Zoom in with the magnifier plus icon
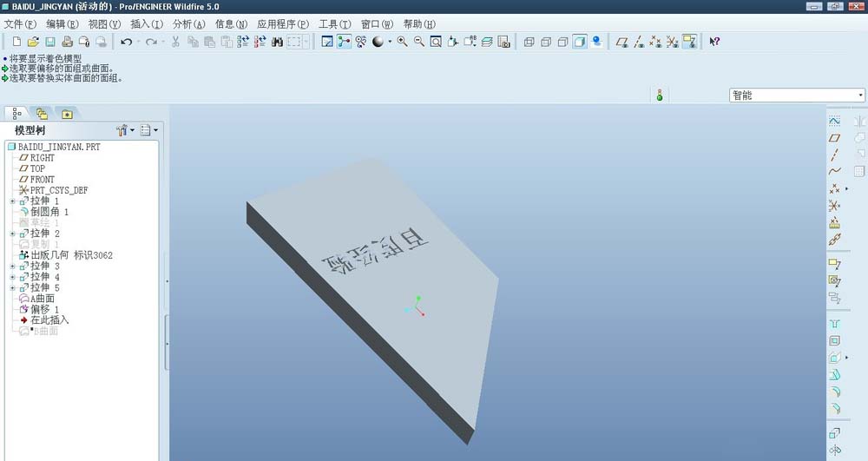The image size is (868, 461). (403, 42)
